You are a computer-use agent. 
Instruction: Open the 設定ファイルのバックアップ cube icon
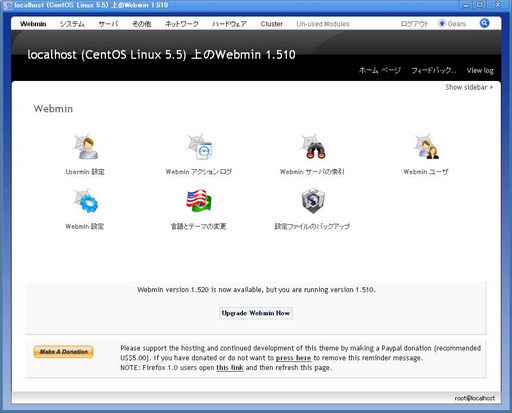pyautogui.click(x=313, y=201)
